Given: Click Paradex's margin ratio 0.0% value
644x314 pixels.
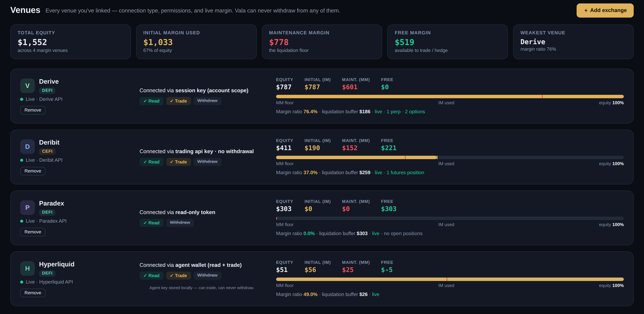Looking at the screenshot, I should point(309,234).
